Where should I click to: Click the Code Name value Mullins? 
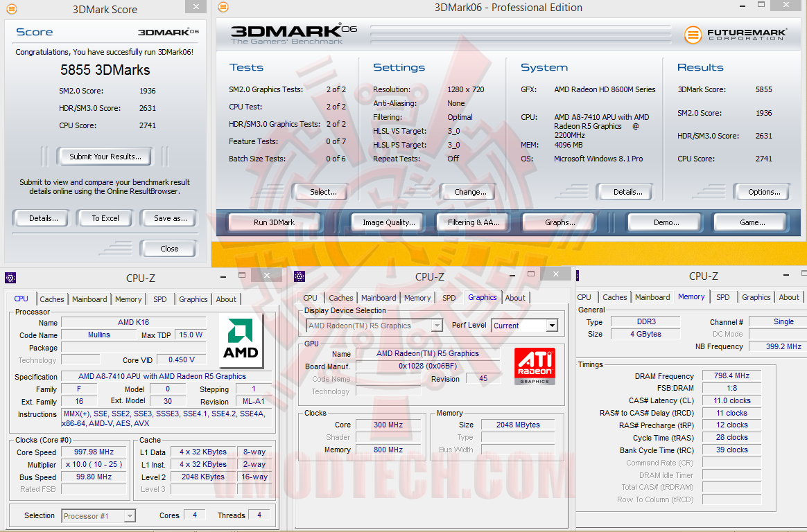99,335
